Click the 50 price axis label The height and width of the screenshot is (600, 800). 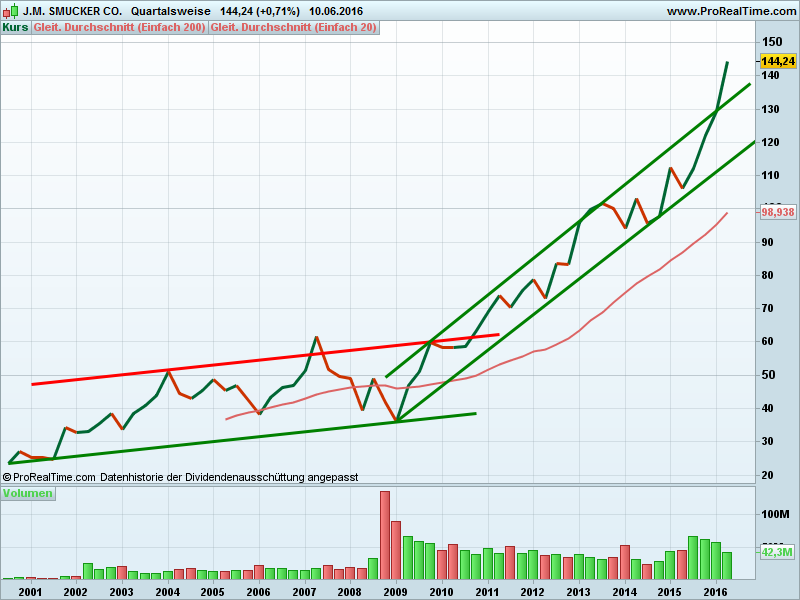pyautogui.click(x=767, y=376)
